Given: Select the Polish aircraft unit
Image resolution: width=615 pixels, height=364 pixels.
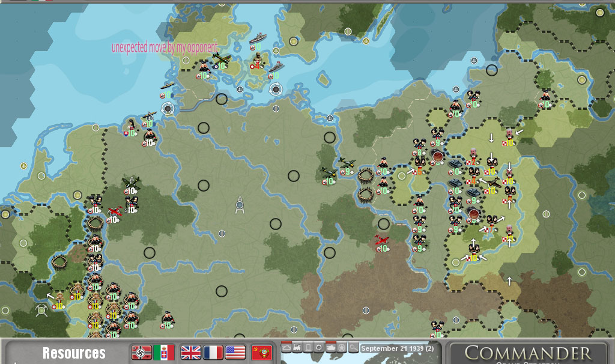Looking at the screenshot, I should tap(492, 186).
